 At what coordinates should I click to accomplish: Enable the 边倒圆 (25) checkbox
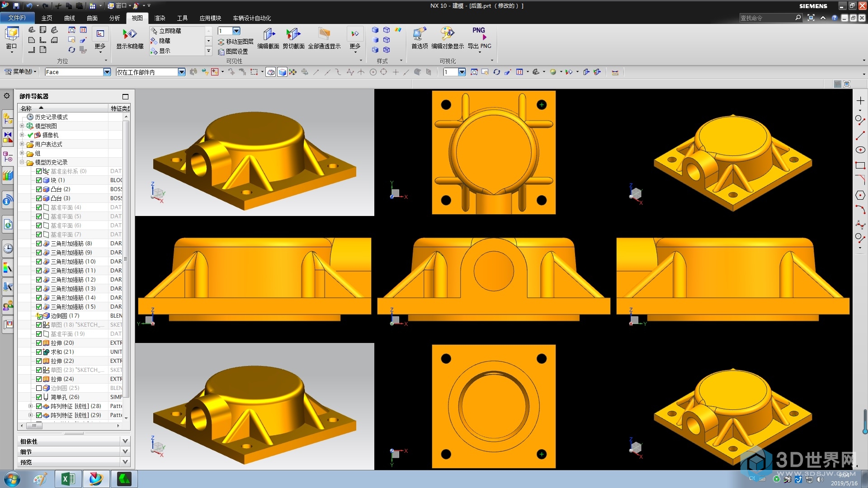(x=39, y=388)
